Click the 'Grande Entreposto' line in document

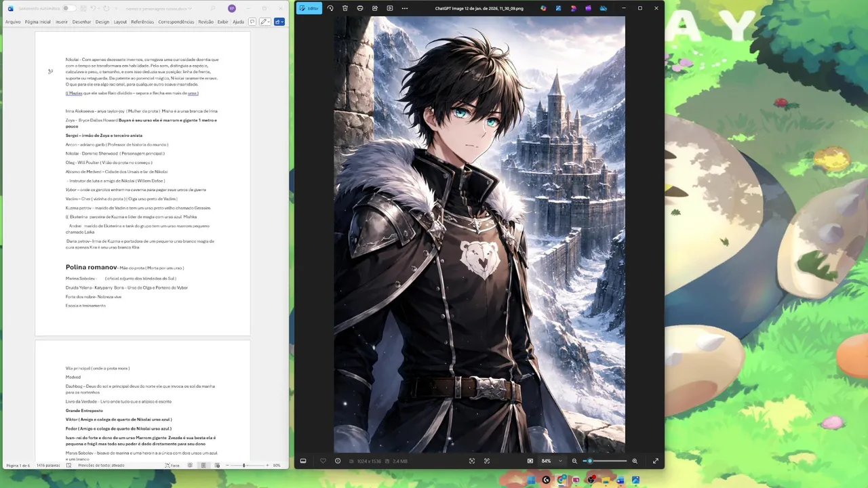tap(84, 411)
